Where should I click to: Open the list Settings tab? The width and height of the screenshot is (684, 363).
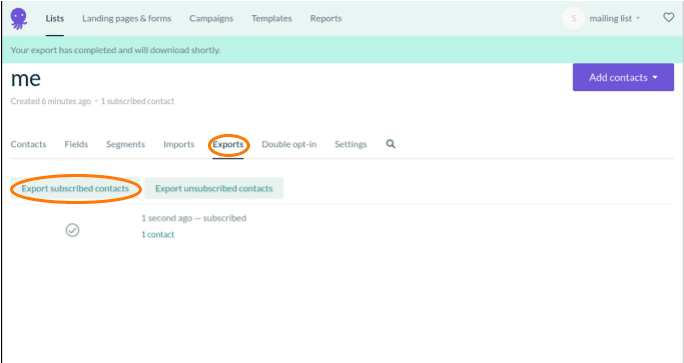click(351, 144)
